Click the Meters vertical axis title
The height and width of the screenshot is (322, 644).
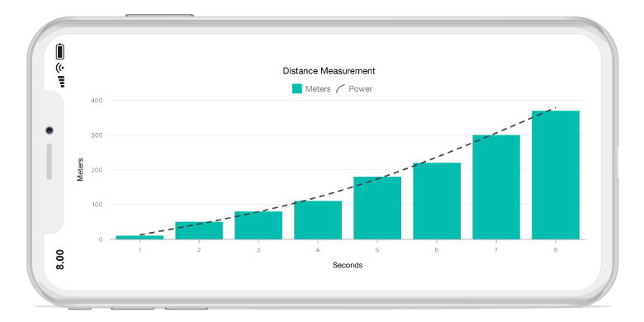81,169
